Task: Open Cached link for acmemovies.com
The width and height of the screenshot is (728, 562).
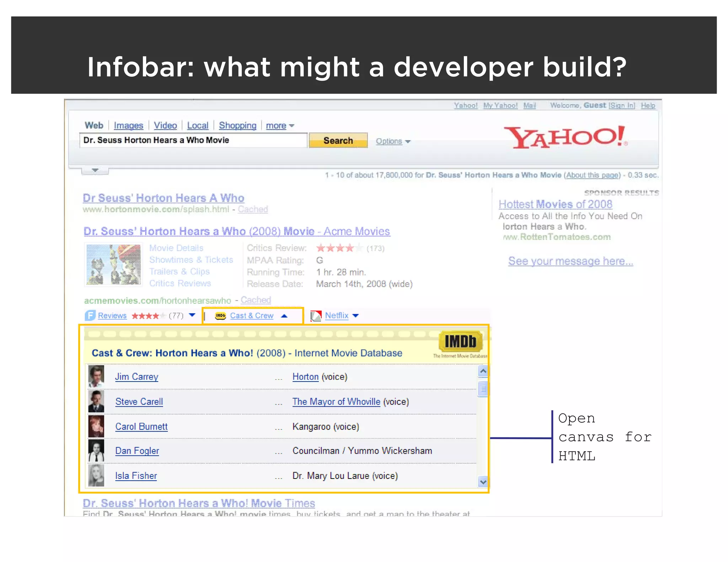Action: point(256,300)
